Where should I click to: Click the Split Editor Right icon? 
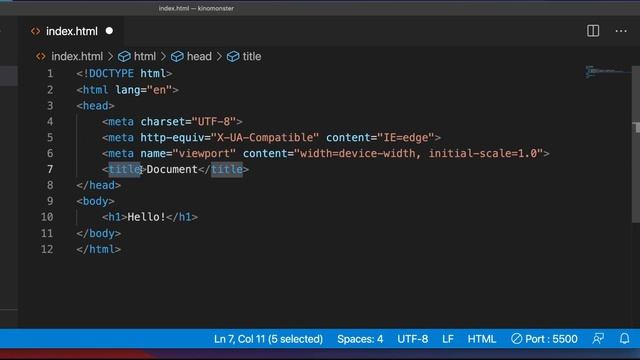click(593, 31)
